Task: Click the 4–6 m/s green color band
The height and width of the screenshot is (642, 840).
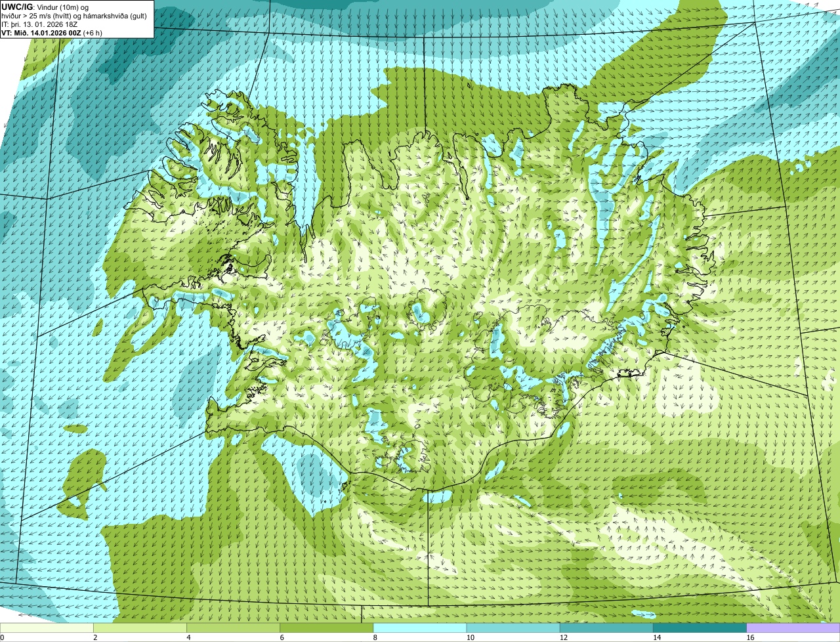Action: (233, 628)
